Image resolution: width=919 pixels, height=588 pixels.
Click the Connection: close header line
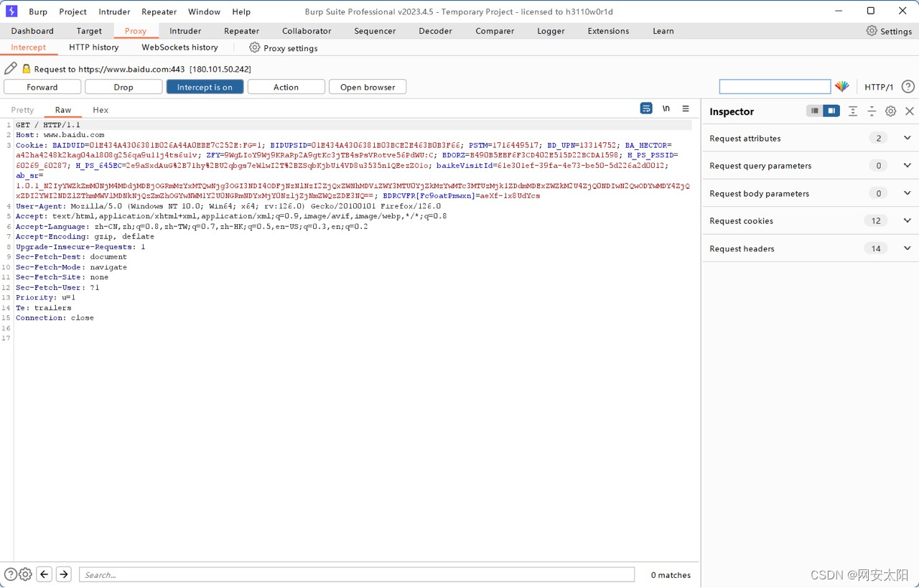click(x=55, y=317)
